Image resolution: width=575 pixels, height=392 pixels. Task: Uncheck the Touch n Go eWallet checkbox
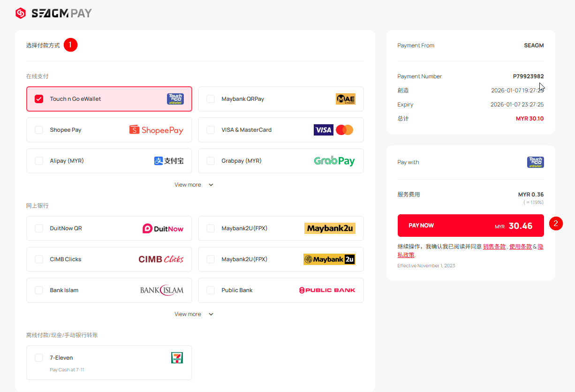pyautogui.click(x=39, y=99)
